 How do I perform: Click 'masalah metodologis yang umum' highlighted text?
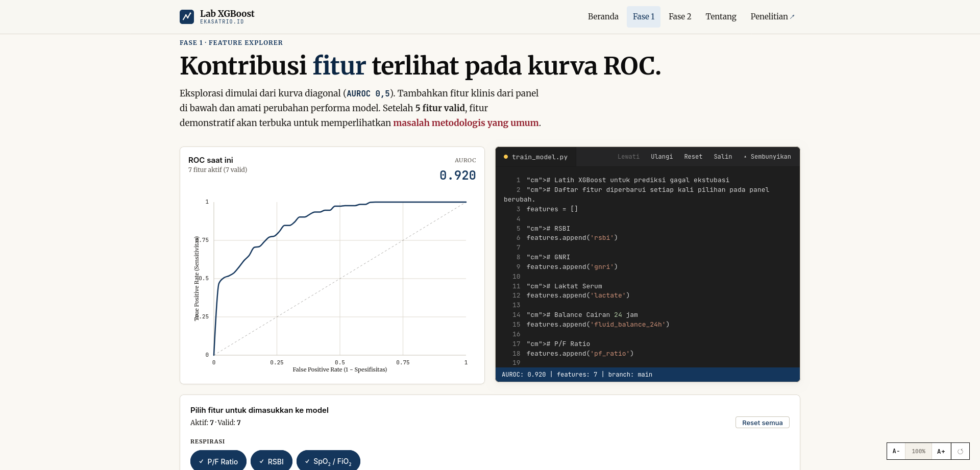tap(465, 123)
